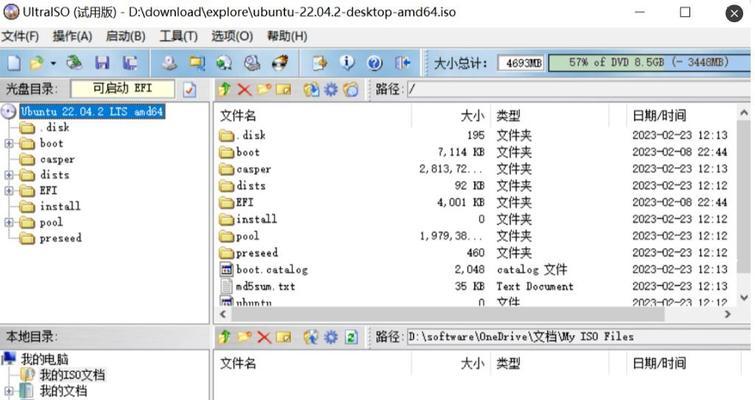
Task: Click the 4693MB total size field
Action: 522,63
